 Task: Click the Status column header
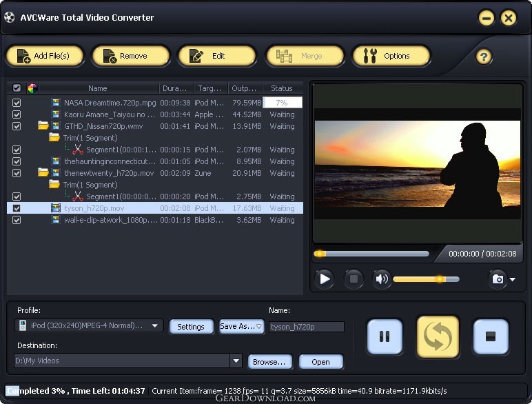click(x=282, y=88)
